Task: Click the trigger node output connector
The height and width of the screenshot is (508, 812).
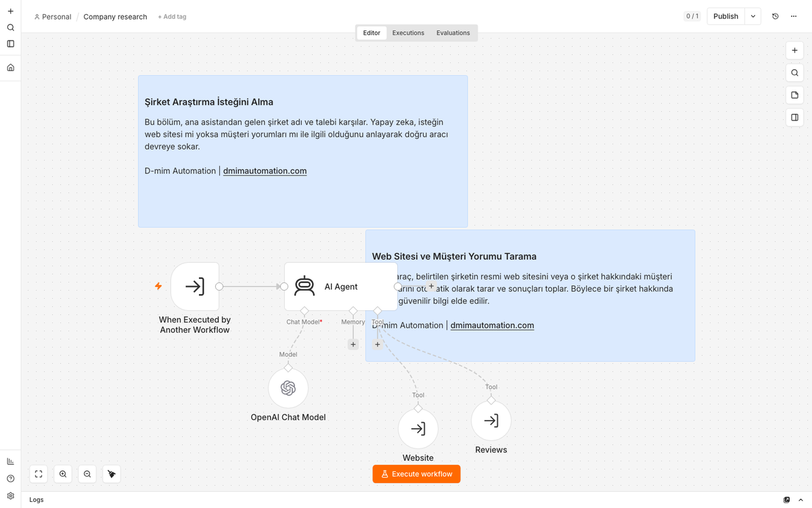Action: 219,287
